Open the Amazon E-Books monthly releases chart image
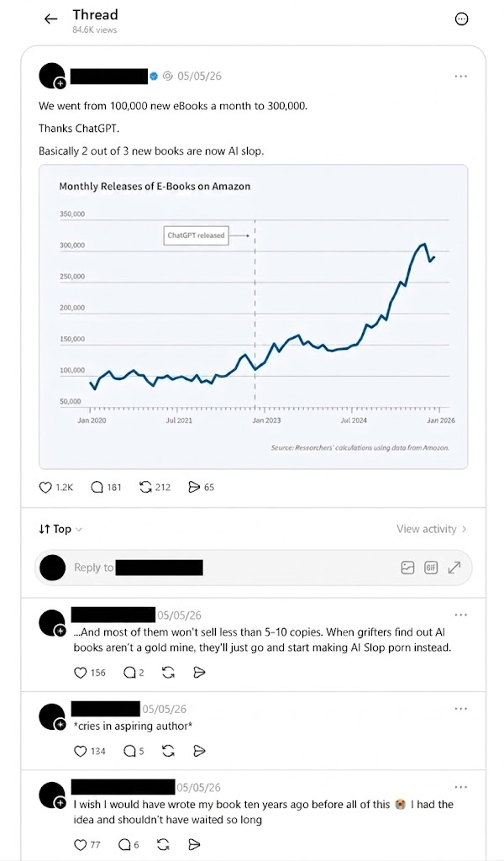This screenshot has width=504, height=861. [254, 317]
